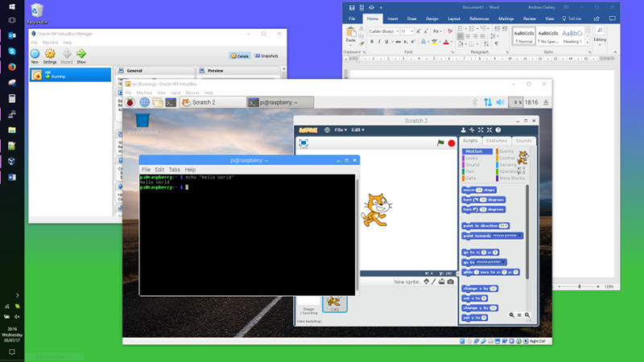Toggle Bold formatting in Word
Image resolution: width=644 pixels, height=362 pixels.
pos(374,41)
